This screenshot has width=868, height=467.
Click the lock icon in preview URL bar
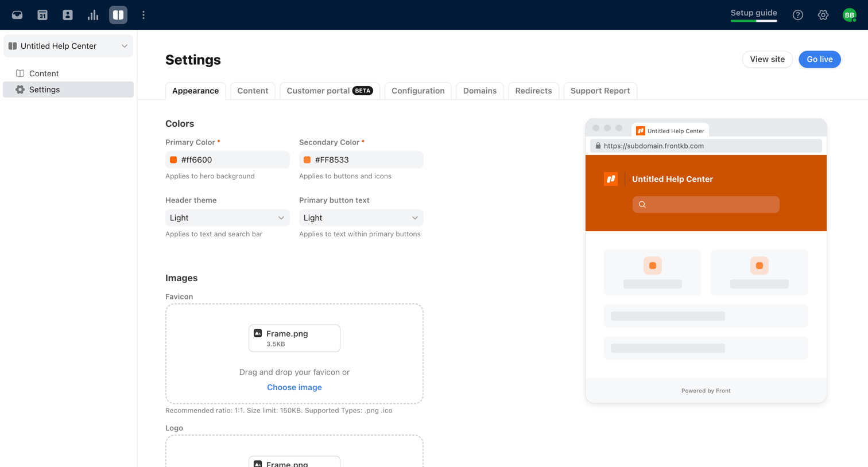tap(598, 146)
